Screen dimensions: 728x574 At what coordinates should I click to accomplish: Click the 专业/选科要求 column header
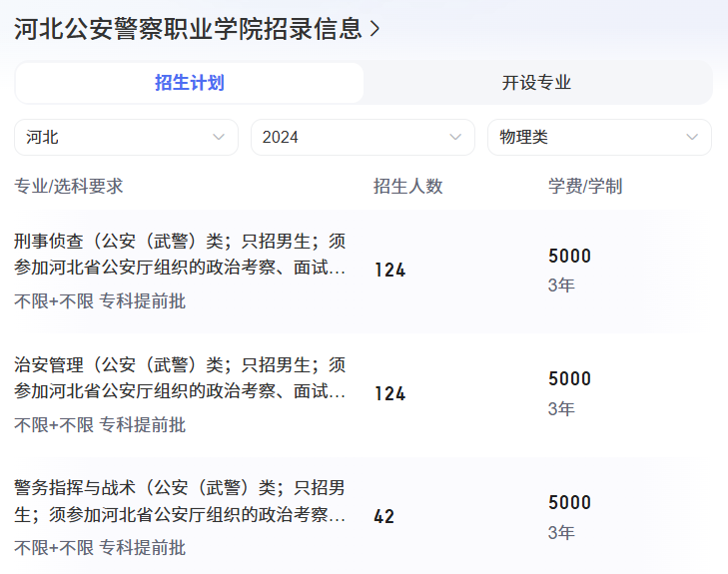[x=69, y=186]
